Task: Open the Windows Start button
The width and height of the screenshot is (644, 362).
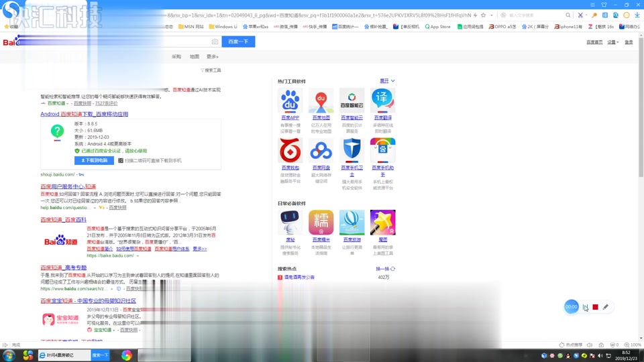Action: [x=9, y=355]
